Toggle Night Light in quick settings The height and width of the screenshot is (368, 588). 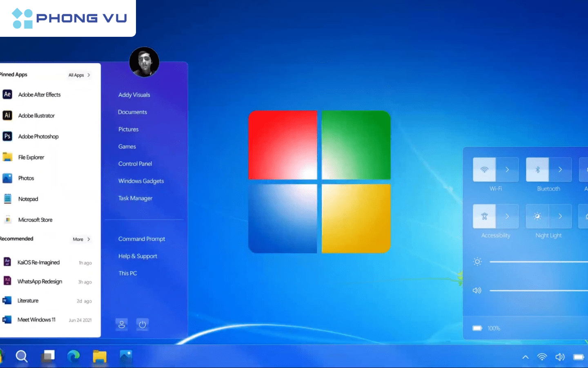pyautogui.click(x=537, y=216)
